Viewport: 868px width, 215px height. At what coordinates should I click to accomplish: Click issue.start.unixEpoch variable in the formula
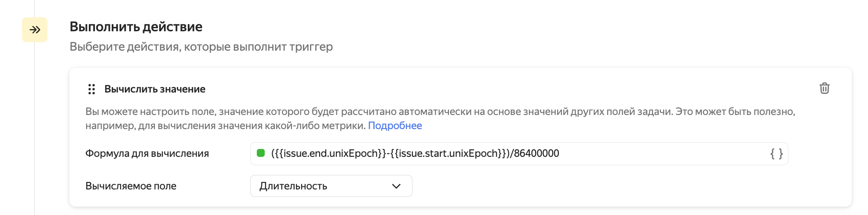(x=449, y=153)
